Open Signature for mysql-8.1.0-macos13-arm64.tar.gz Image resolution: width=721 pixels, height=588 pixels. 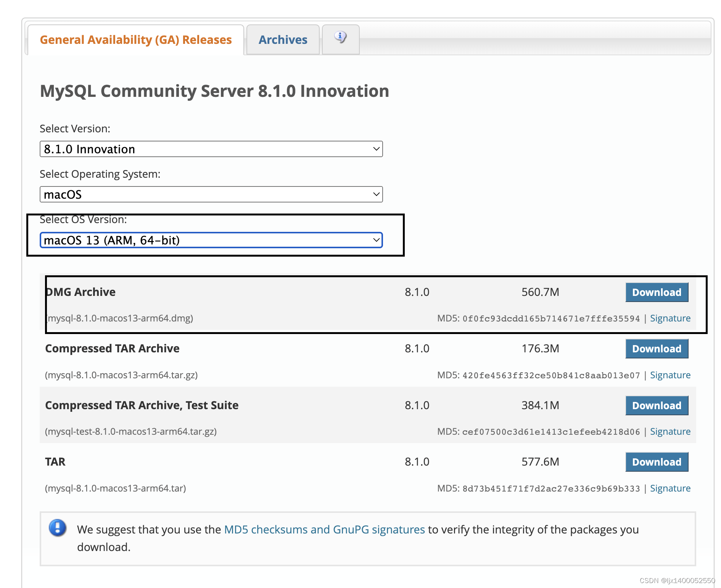point(670,375)
